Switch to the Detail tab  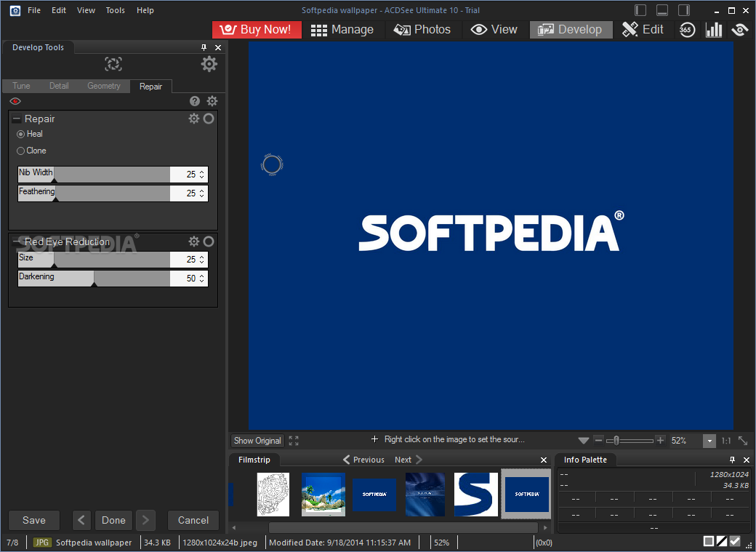point(59,86)
